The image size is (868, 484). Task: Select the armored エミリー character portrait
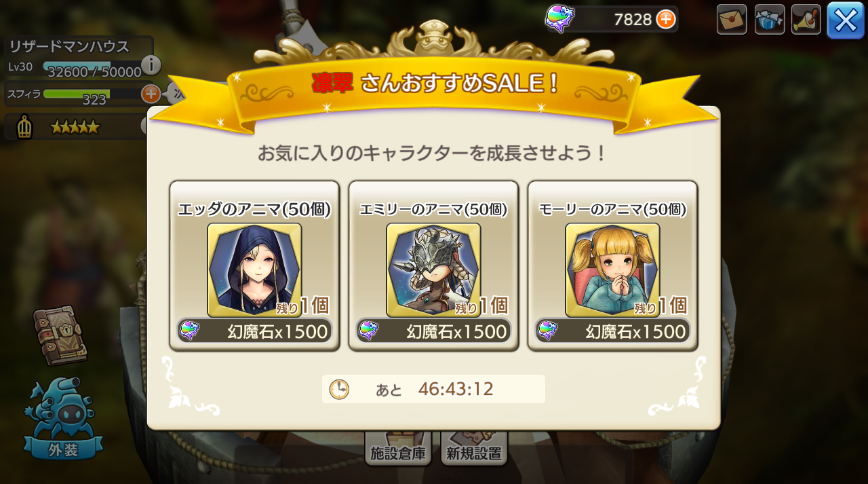(433, 270)
